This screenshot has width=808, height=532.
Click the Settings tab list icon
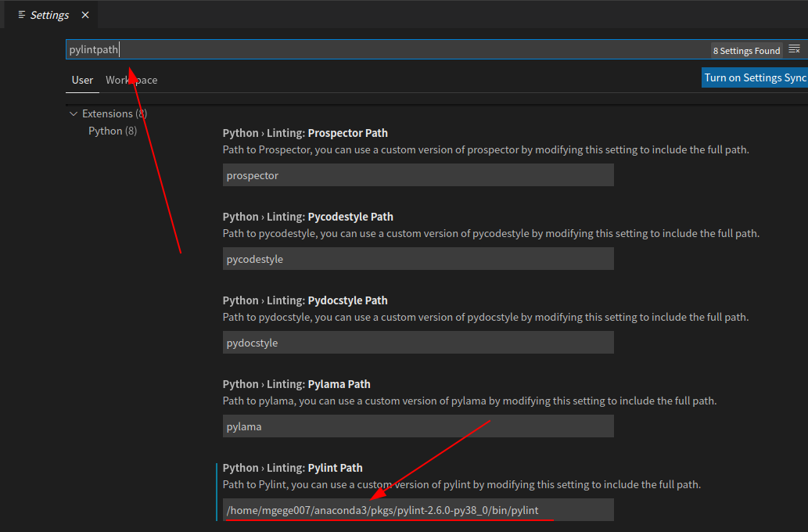click(22, 15)
